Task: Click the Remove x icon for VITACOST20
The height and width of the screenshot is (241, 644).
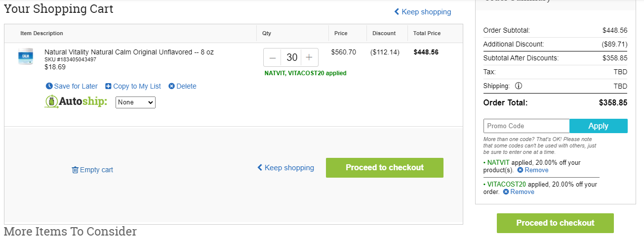Action: click(506, 192)
